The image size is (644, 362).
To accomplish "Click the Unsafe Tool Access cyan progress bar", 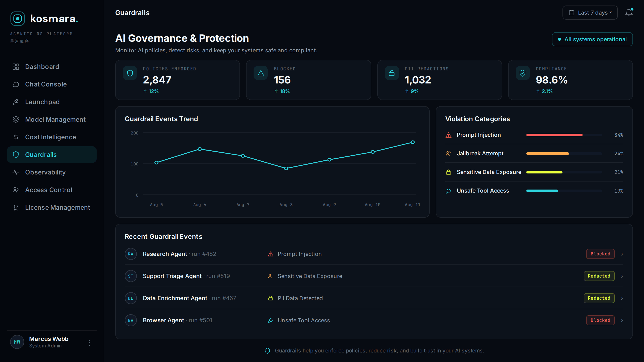I will (x=542, y=191).
